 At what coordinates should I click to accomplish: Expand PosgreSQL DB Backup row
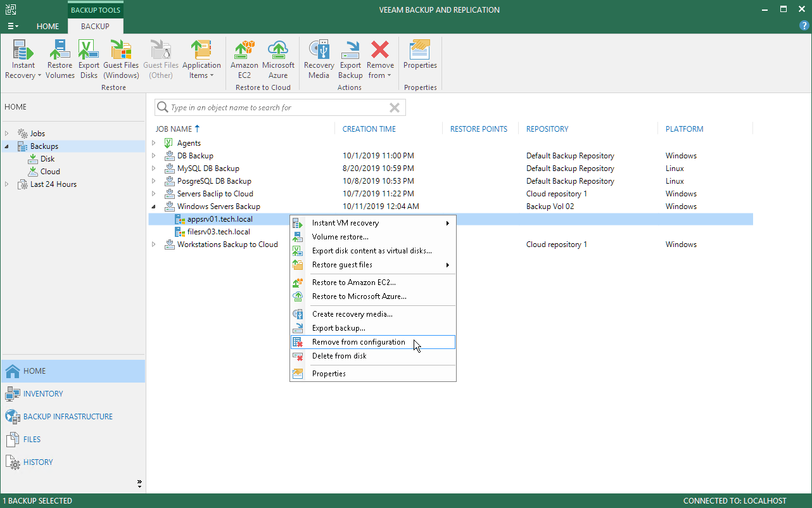point(153,181)
